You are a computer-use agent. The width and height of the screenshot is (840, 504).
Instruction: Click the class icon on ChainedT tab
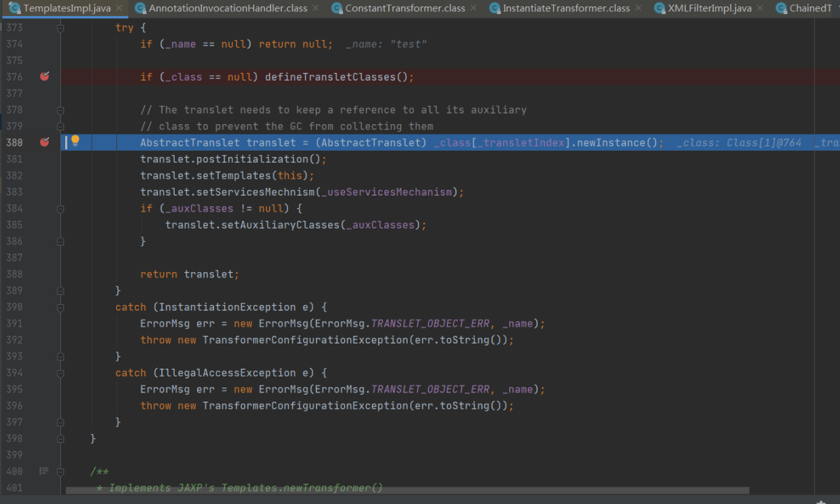(781, 8)
